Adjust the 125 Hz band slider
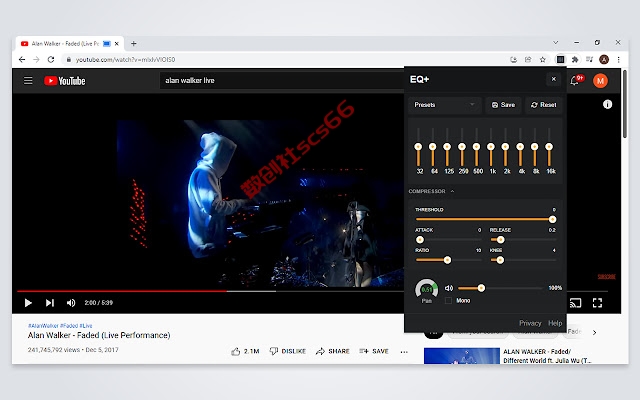The height and width of the screenshot is (400, 640). pos(447,147)
